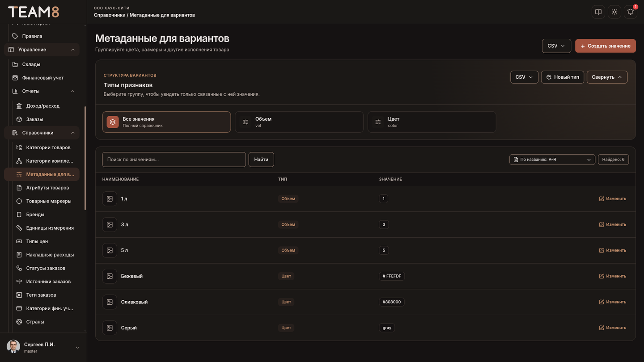Filter by the Объем group card
Screen dimensions: 644x362
coord(299,122)
